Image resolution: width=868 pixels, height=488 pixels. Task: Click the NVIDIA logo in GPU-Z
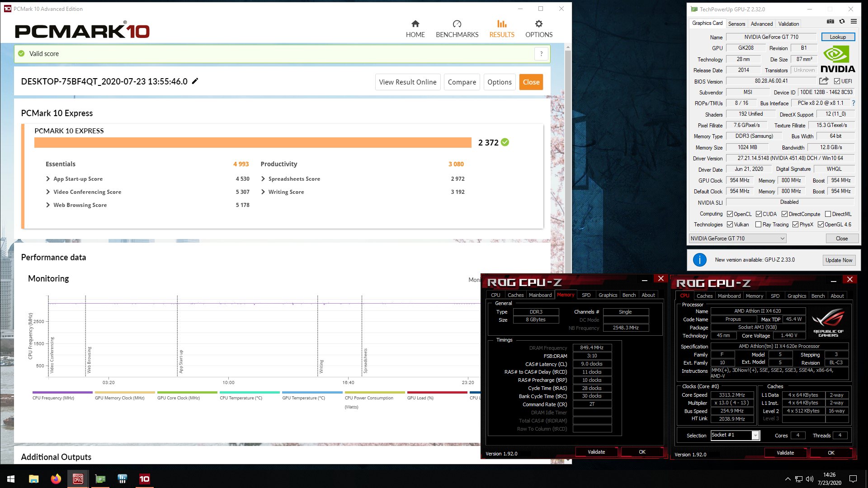coord(838,59)
